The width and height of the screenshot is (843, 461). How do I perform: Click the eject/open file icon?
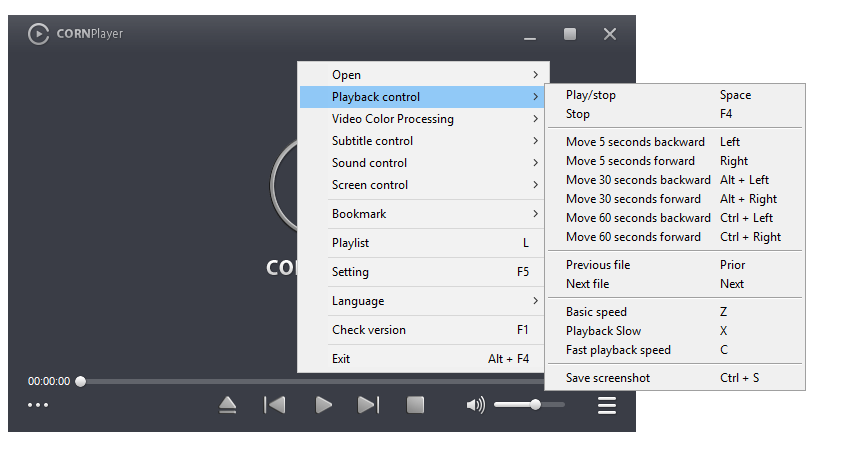click(x=228, y=405)
